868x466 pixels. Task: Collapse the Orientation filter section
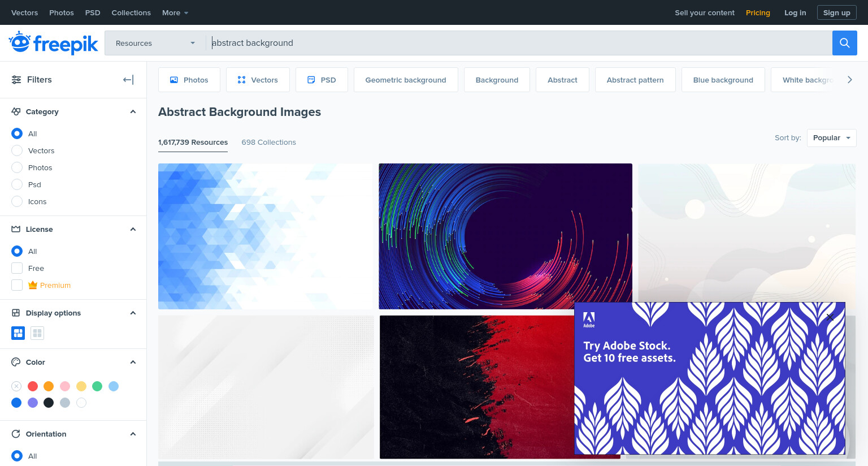coord(133,434)
